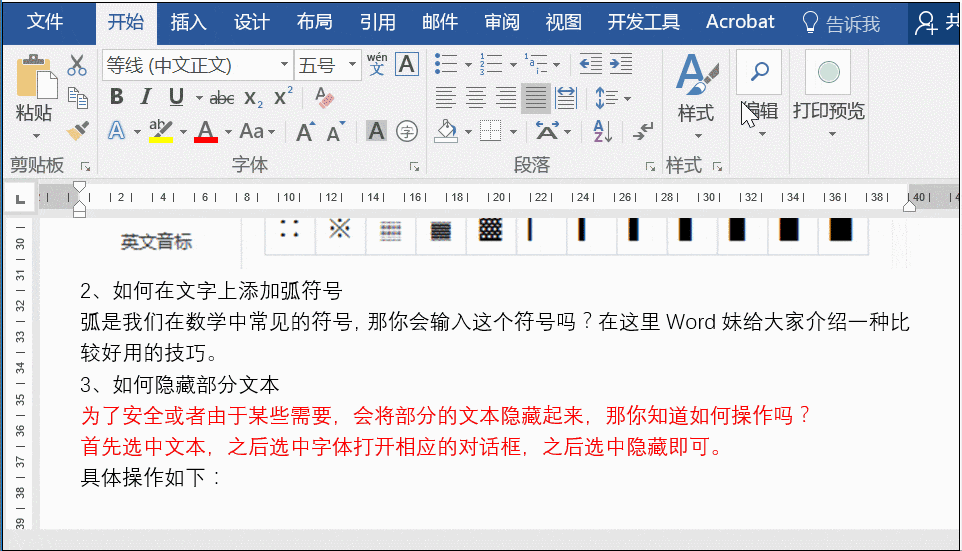The image size is (962, 551).
Task: Click the Phonetic Guide wén icon
Action: point(377,64)
